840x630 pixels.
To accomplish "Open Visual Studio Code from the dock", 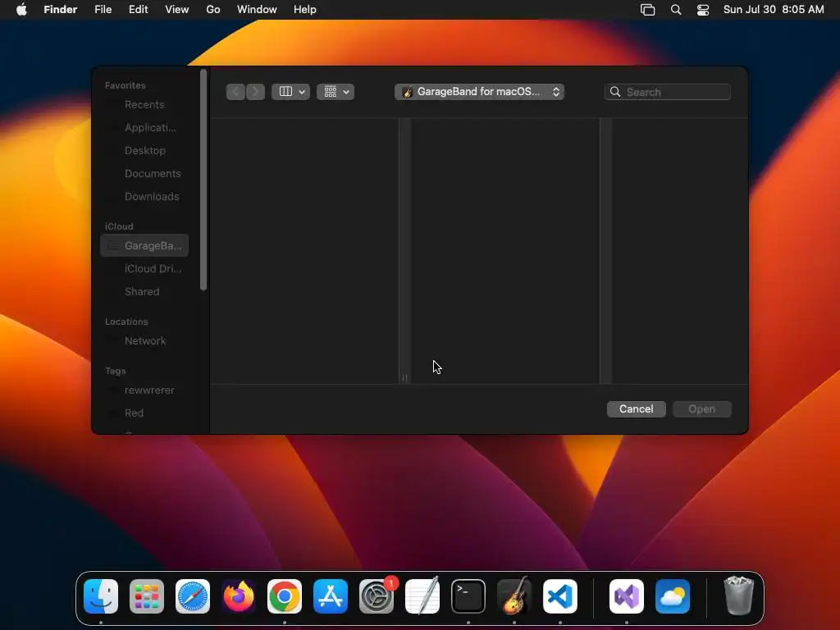I will pos(560,596).
